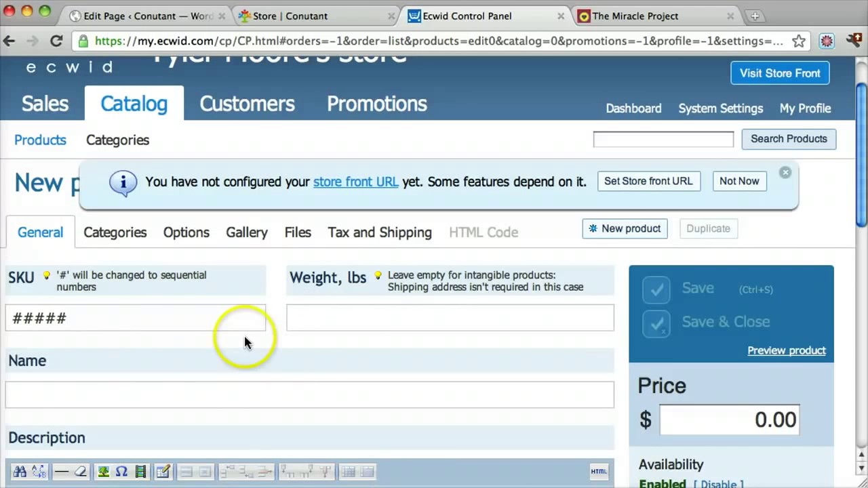868x488 pixels.
Task: Switch to the Gallery tab
Action: click(246, 232)
